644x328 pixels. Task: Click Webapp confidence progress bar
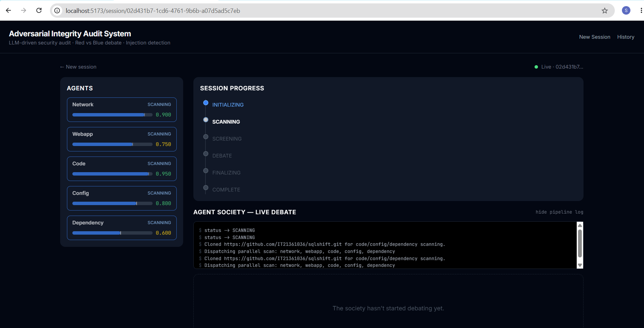[112, 144]
